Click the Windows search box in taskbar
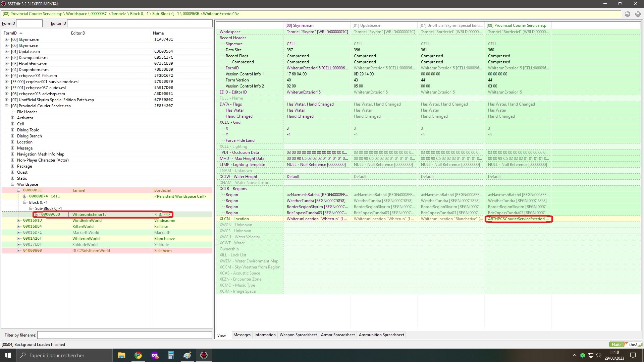Screen dimensions: 644x362 click(64, 355)
